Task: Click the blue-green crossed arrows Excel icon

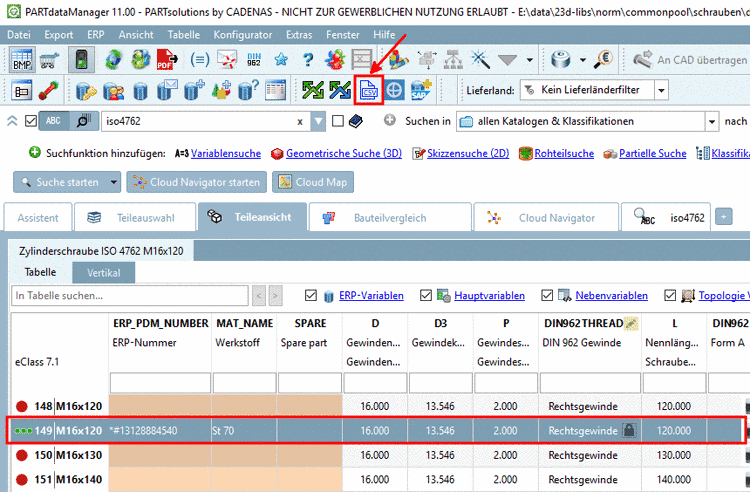Action: point(340,90)
